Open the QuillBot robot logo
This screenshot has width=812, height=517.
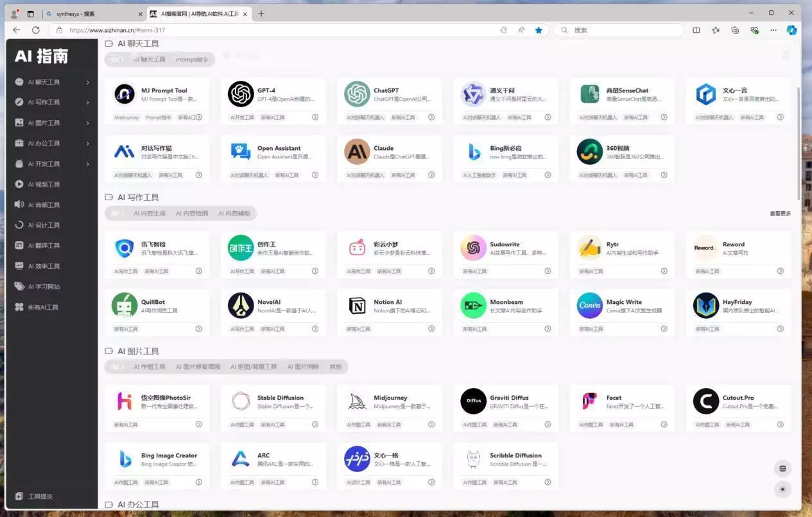pyautogui.click(x=125, y=305)
